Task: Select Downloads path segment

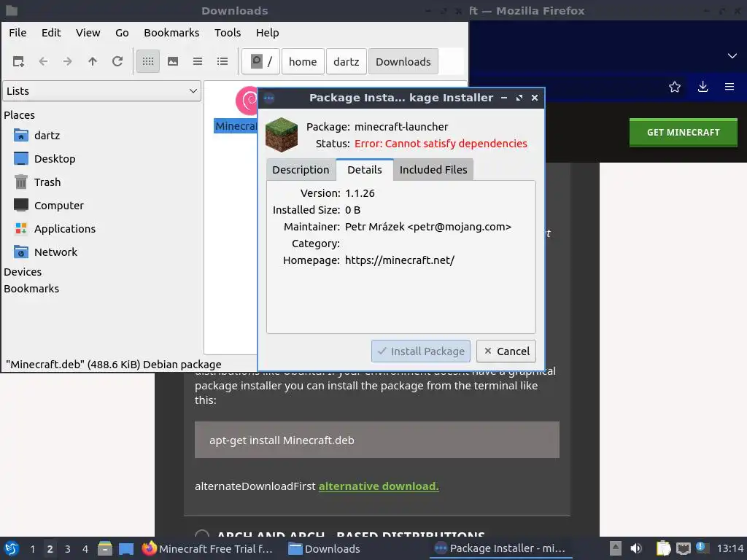Action: pyautogui.click(x=403, y=61)
